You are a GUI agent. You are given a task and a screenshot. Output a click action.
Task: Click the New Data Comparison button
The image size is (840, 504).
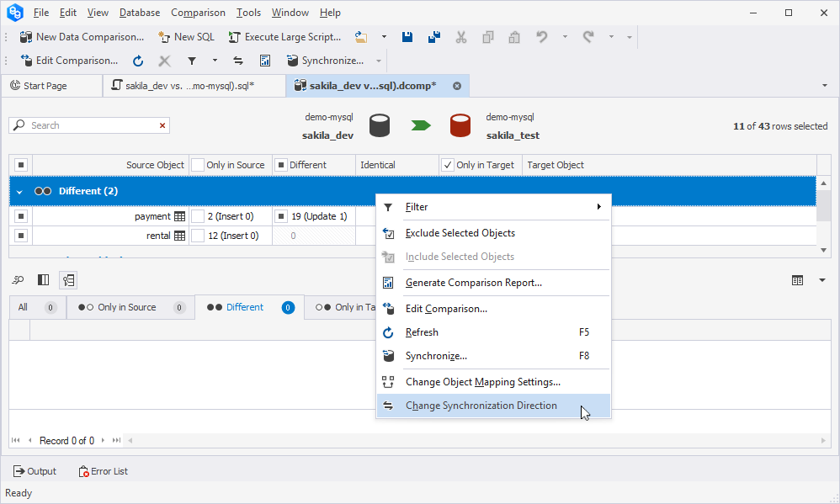[82, 37]
